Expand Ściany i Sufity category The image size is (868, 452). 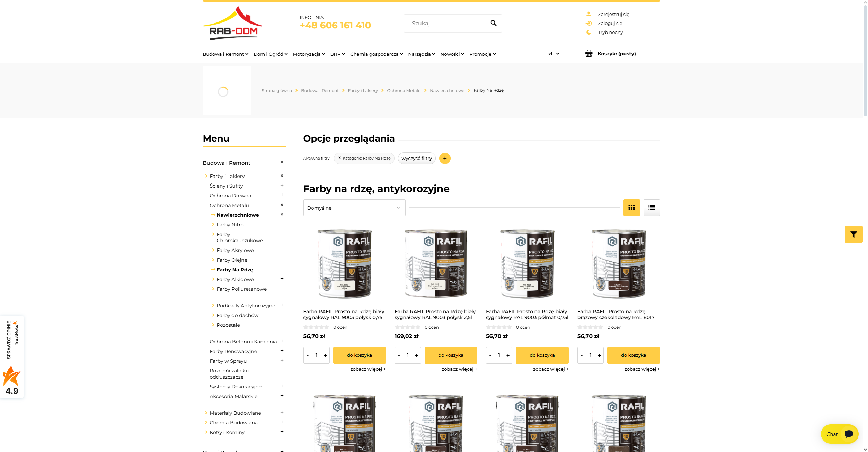282,186
